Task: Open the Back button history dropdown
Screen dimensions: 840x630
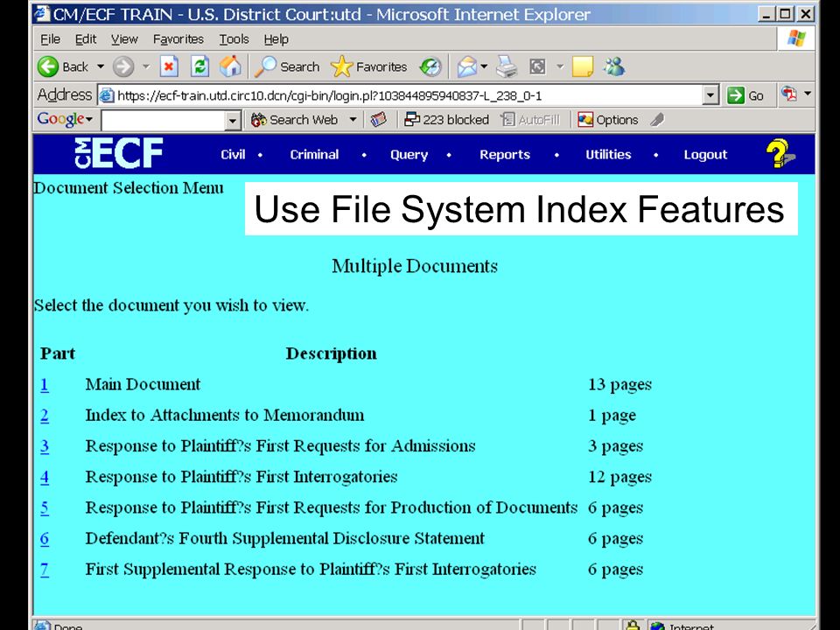Action: point(100,67)
